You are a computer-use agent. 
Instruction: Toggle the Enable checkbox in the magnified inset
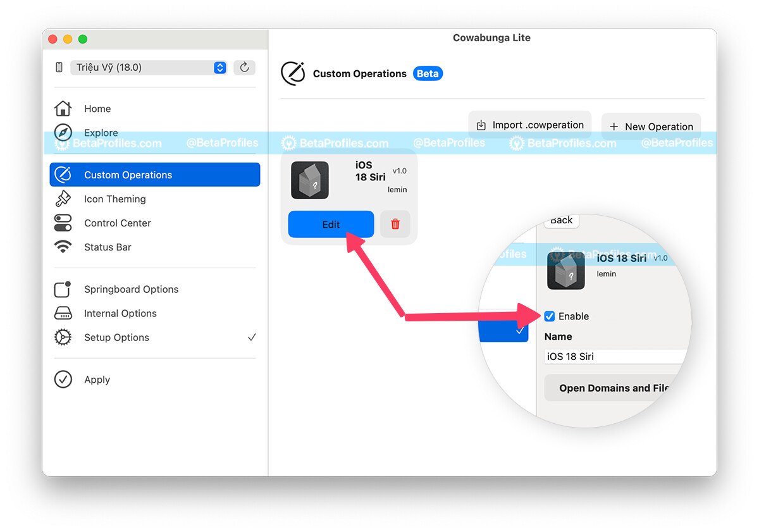click(550, 316)
